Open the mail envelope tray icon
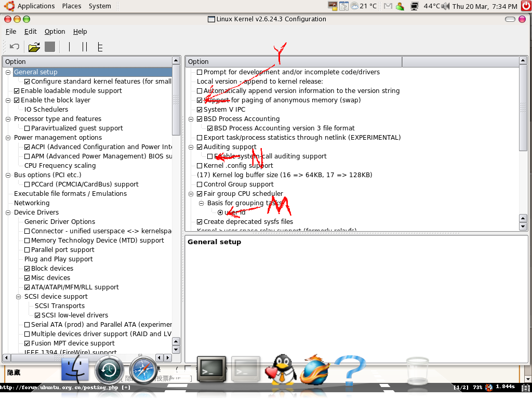Viewport: 532px width, 399px height. click(388, 6)
